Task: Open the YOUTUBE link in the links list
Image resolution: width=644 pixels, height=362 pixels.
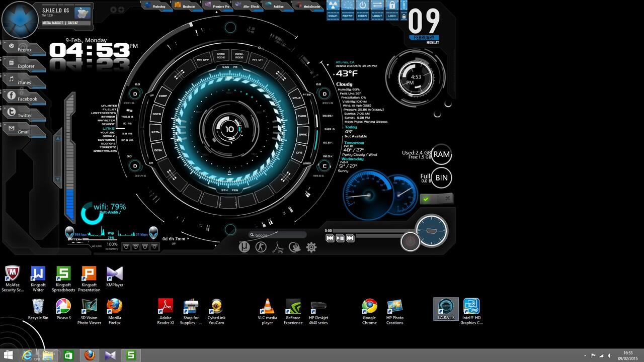Action: click(108, 132)
